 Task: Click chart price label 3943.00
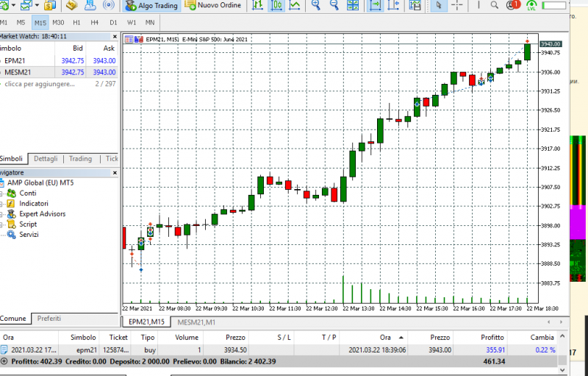point(551,44)
